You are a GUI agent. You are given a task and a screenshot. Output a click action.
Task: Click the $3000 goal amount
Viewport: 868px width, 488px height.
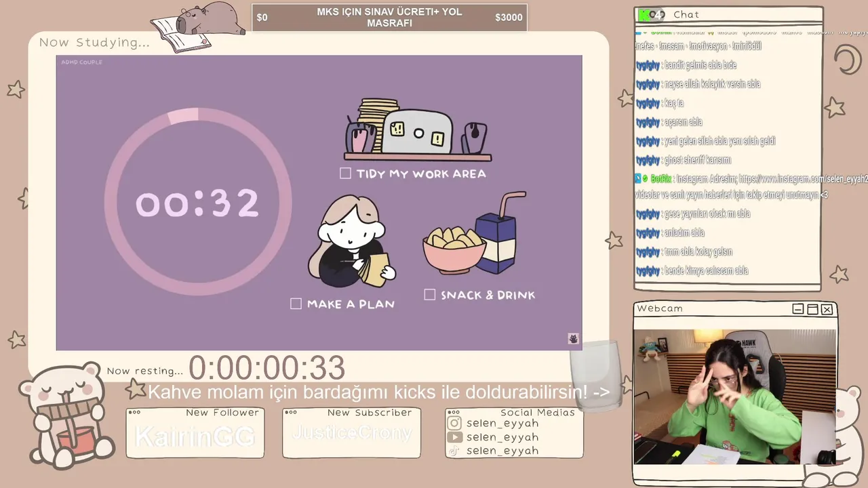509,18
